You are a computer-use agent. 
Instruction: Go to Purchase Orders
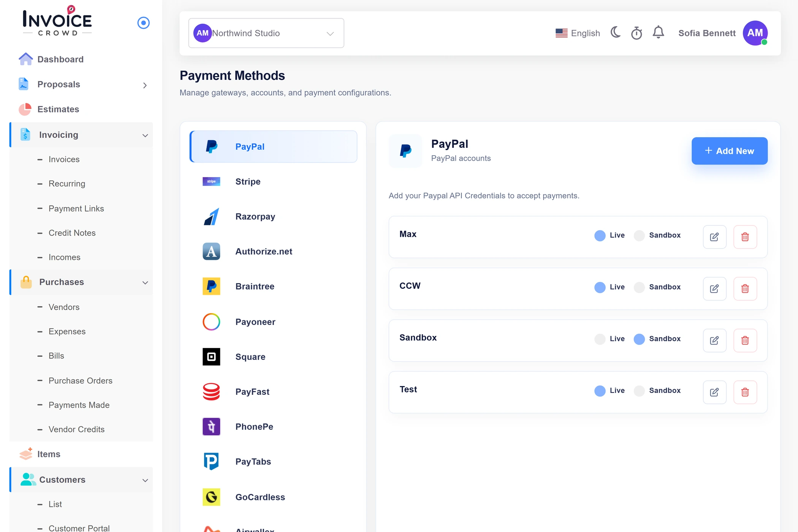[80, 380]
